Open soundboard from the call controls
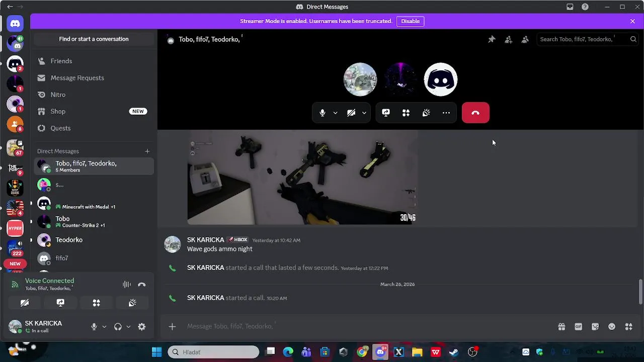 coord(426,113)
